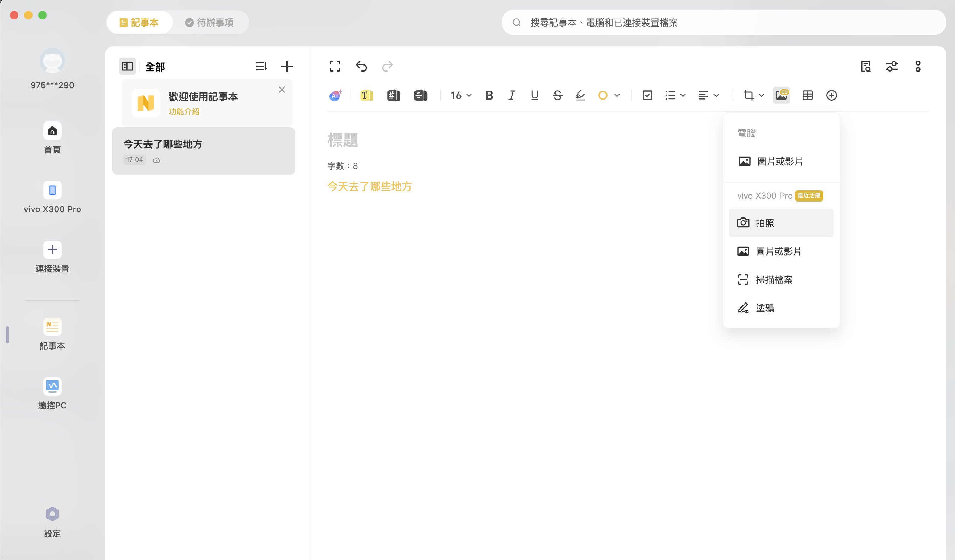Open the sort notes list icon
This screenshot has height=560, width=955.
tap(261, 67)
